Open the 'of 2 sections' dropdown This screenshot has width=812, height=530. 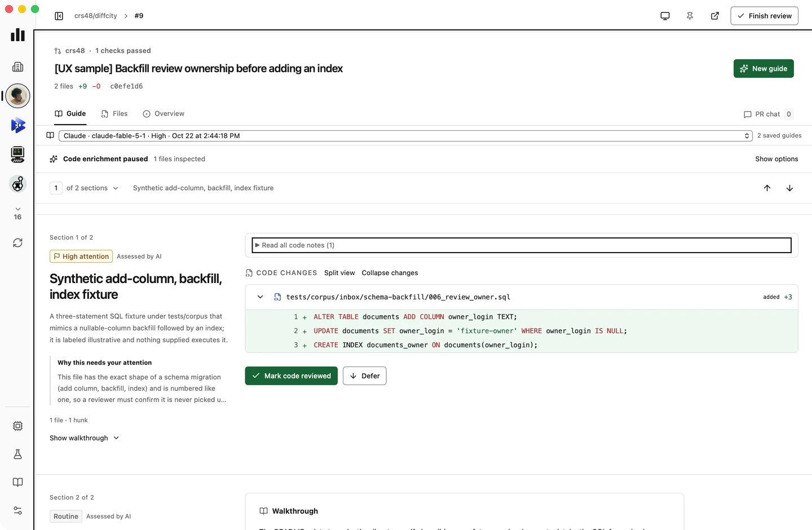pos(92,188)
